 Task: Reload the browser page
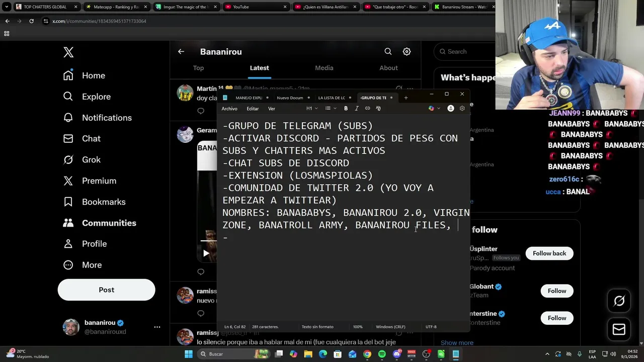point(31,21)
